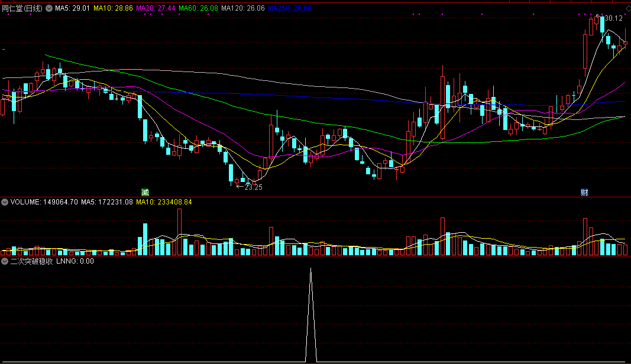
Task: Click the LNNG: 0.00 value
Action: pyautogui.click(x=75, y=261)
